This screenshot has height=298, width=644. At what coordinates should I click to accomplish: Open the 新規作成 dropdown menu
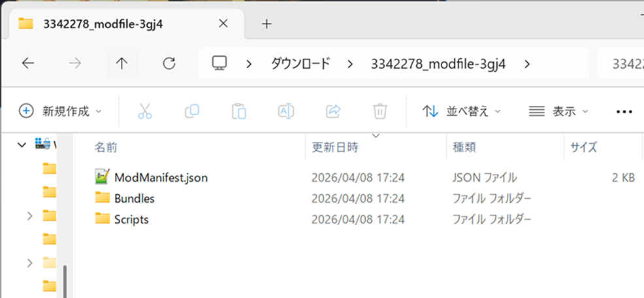[61, 111]
